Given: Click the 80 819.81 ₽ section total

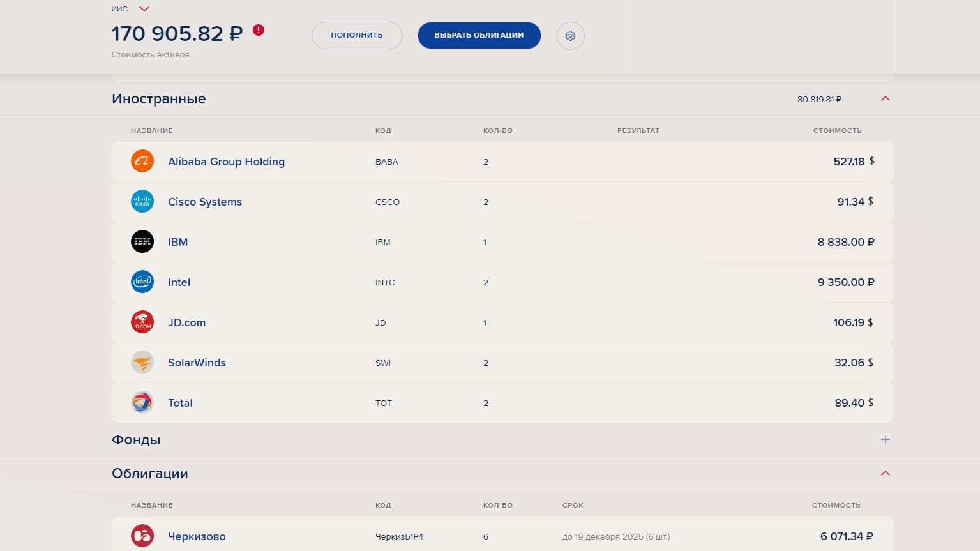Looking at the screenshot, I should click(819, 100).
